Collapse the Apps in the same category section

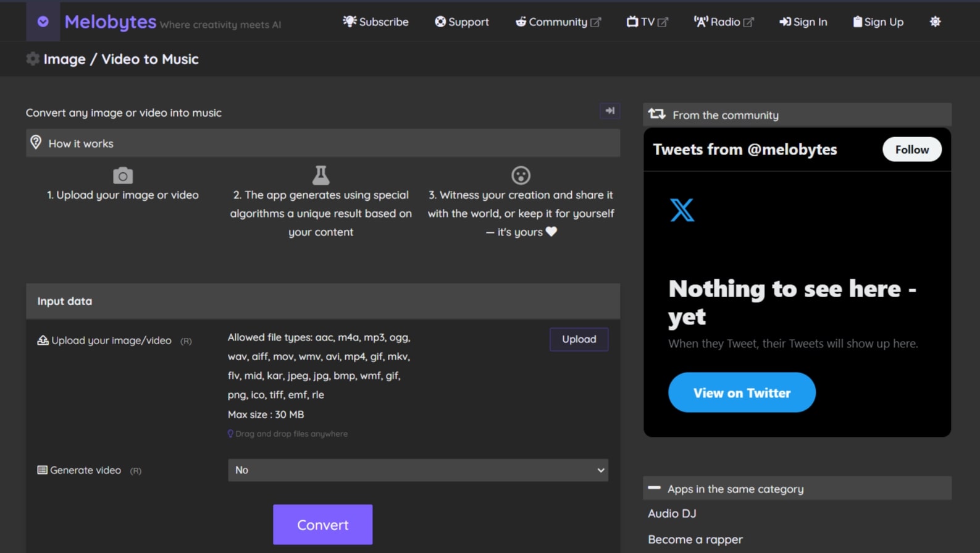click(654, 488)
